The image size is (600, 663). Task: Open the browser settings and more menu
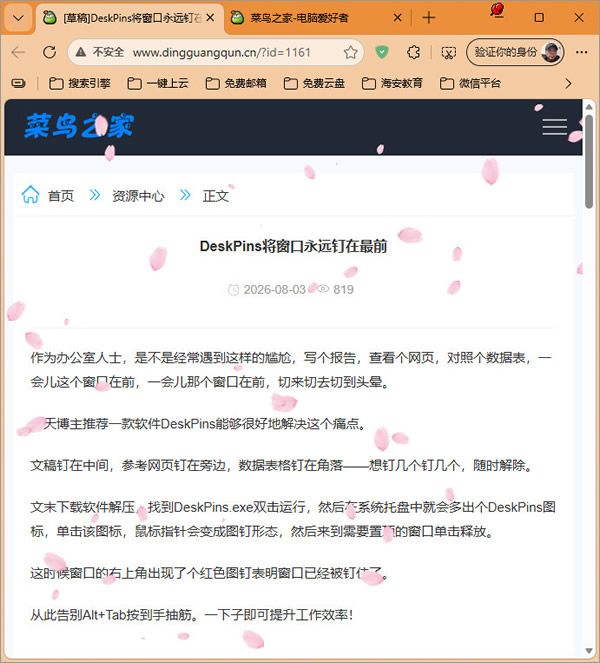click(x=581, y=52)
